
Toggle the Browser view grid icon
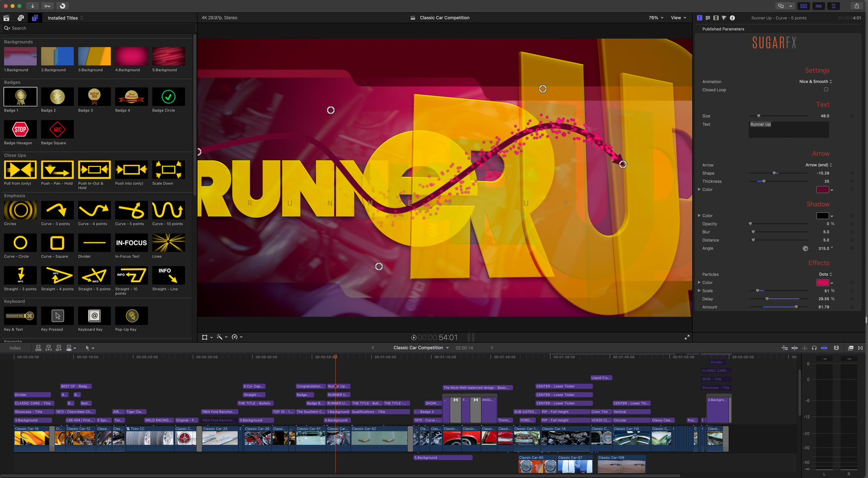click(803, 6)
